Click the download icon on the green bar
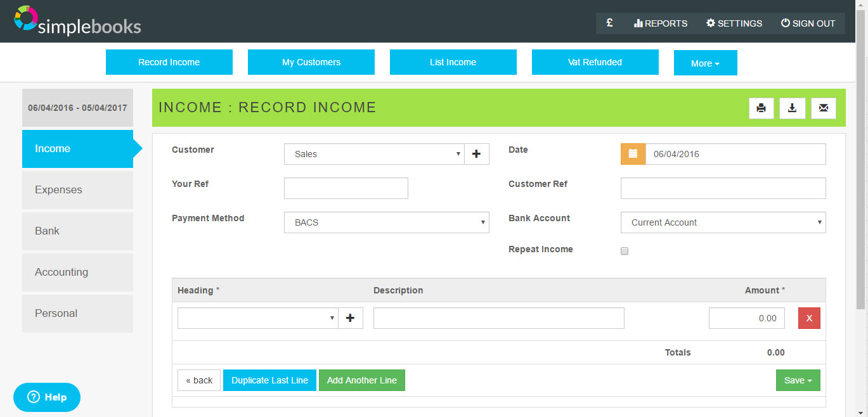Viewport: 868px width, 417px height. 792,108
